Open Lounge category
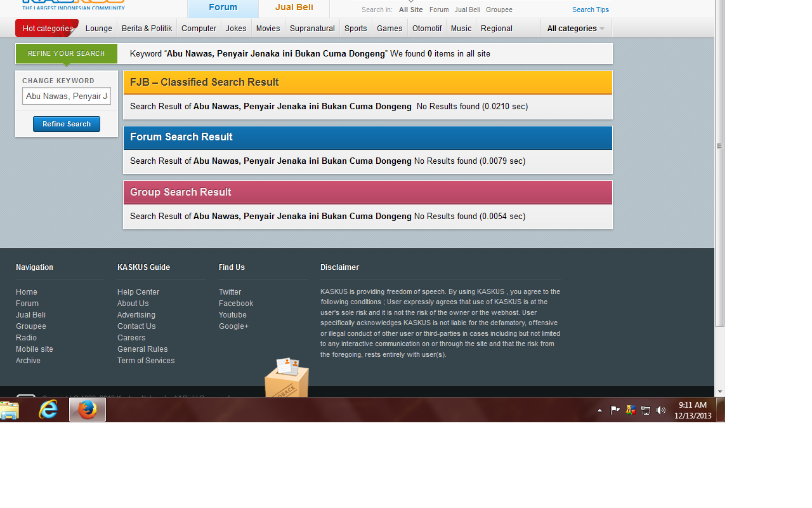 (x=99, y=28)
